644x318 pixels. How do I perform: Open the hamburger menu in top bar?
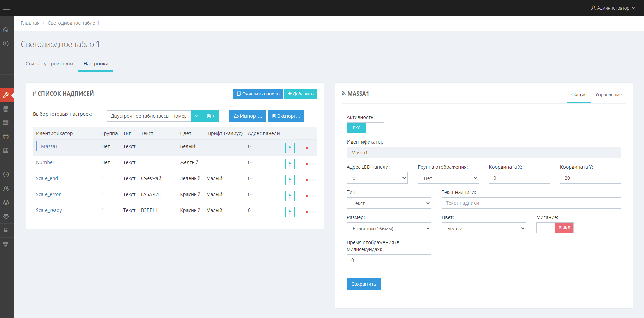point(6,7)
